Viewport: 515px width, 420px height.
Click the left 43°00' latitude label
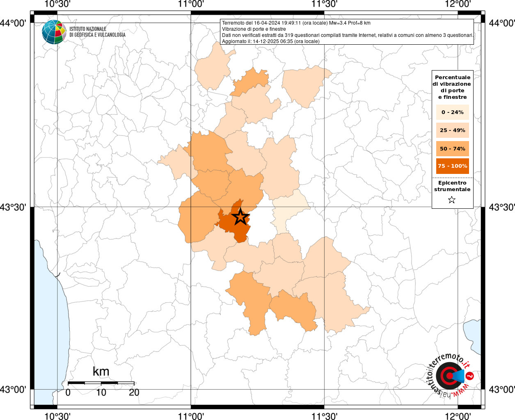14,389
